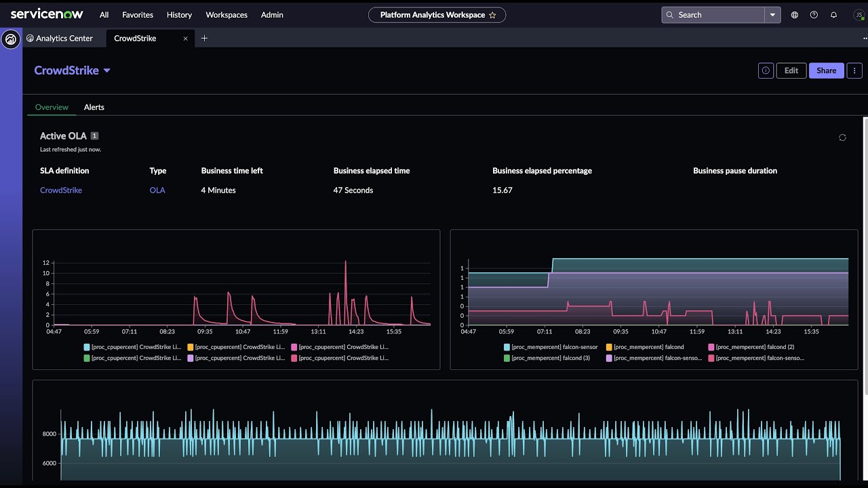
Task: Click the 'Last refreshed just now.' text
Action: (x=71, y=149)
